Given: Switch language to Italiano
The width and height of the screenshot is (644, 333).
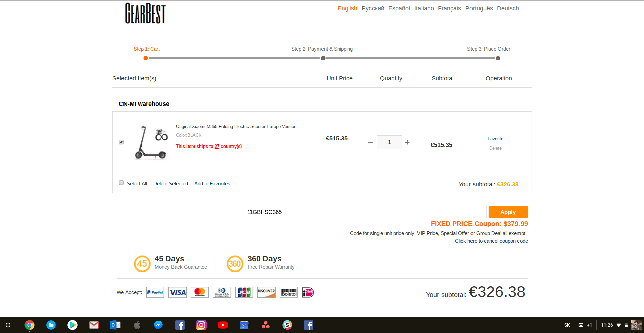Looking at the screenshot, I should [424, 8].
